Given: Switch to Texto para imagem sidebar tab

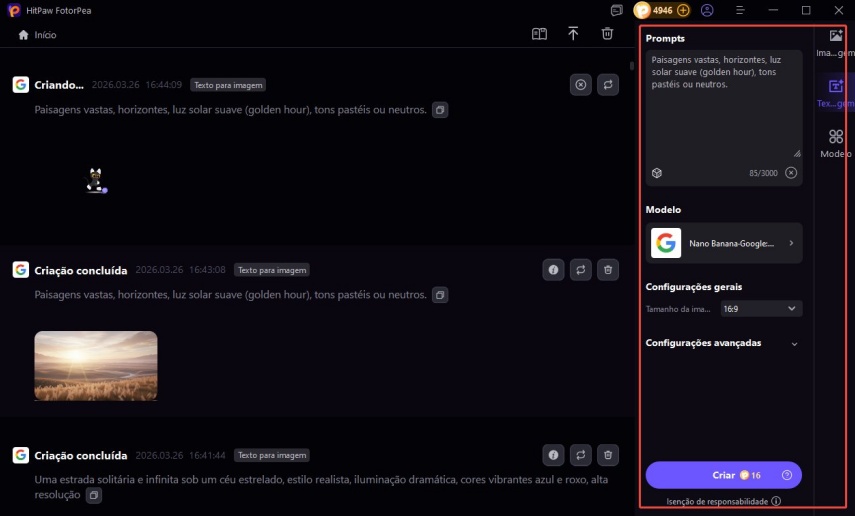Looking at the screenshot, I should pos(836,92).
